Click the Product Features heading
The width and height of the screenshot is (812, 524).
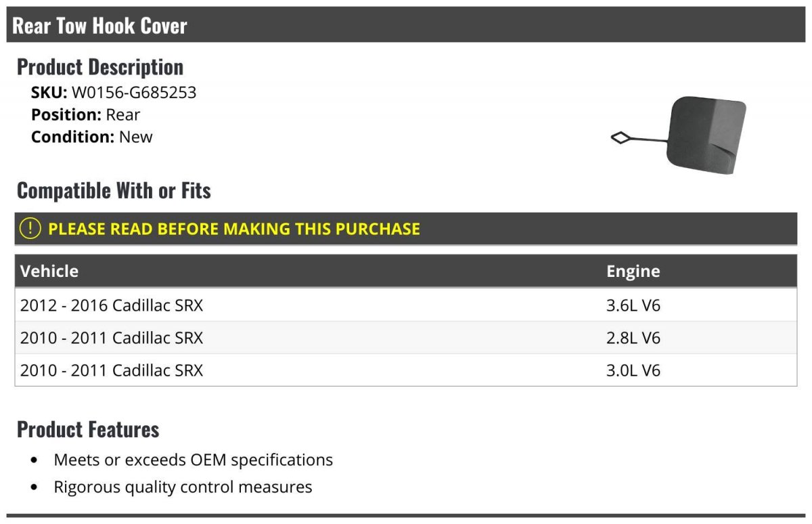88,429
